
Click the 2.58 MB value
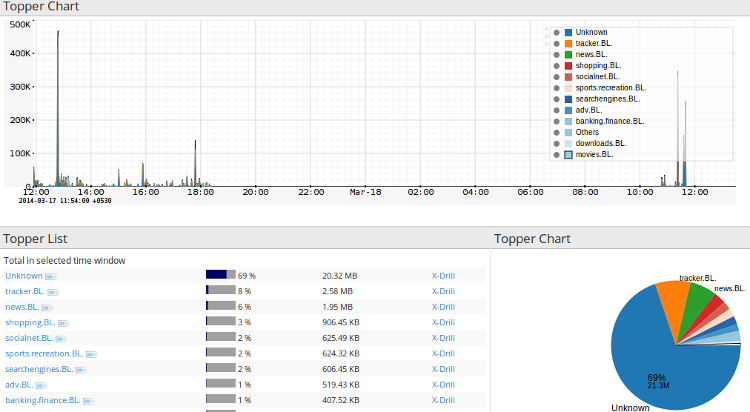[337, 291]
